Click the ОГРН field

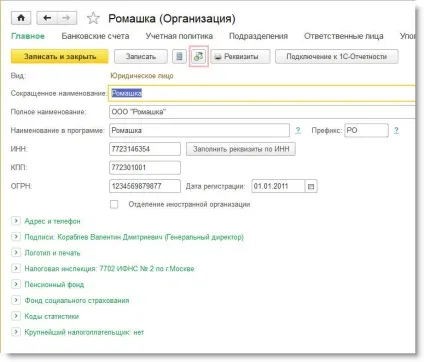pos(145,186)
